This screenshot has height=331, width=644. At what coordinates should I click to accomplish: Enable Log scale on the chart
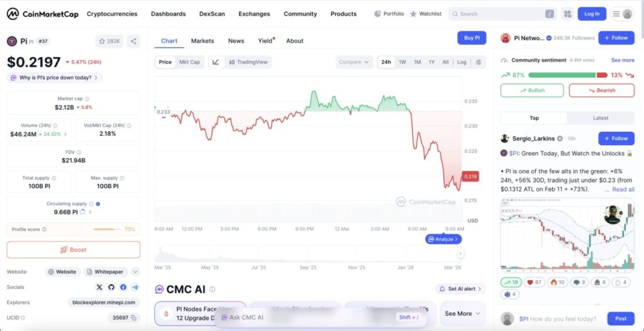pos(462,62)
